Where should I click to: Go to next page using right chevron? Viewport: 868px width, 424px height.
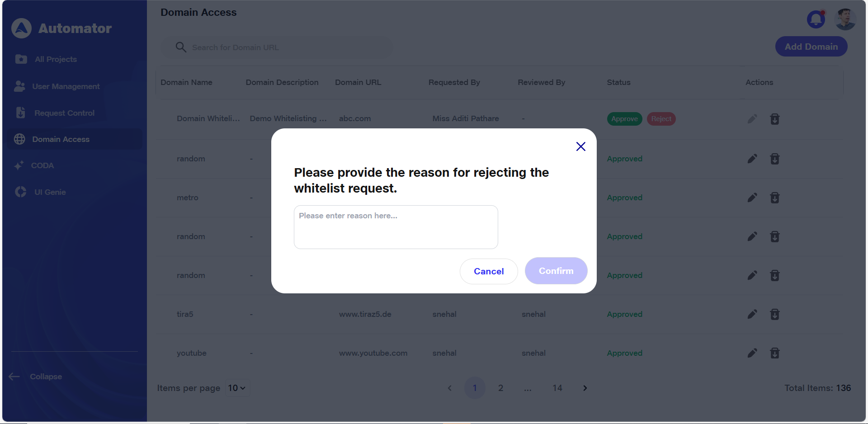[x=585, y=388]
